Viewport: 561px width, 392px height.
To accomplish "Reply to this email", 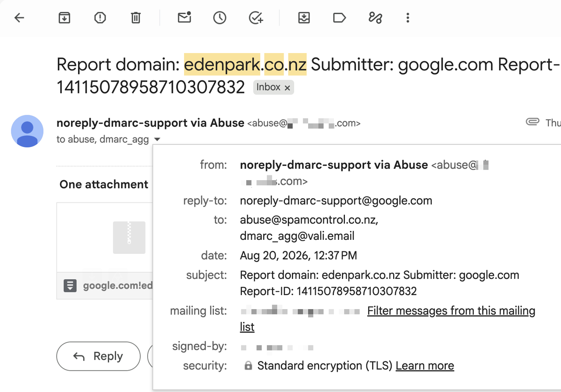I will click(99, 356).
